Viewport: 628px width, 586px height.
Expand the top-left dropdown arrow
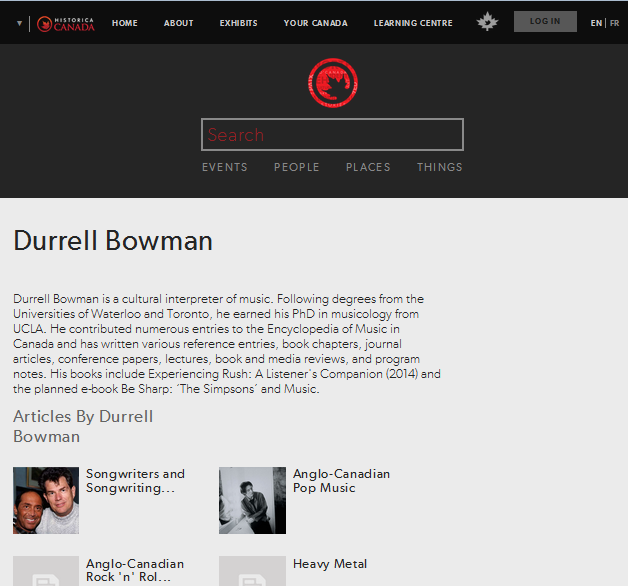[19, 23]
